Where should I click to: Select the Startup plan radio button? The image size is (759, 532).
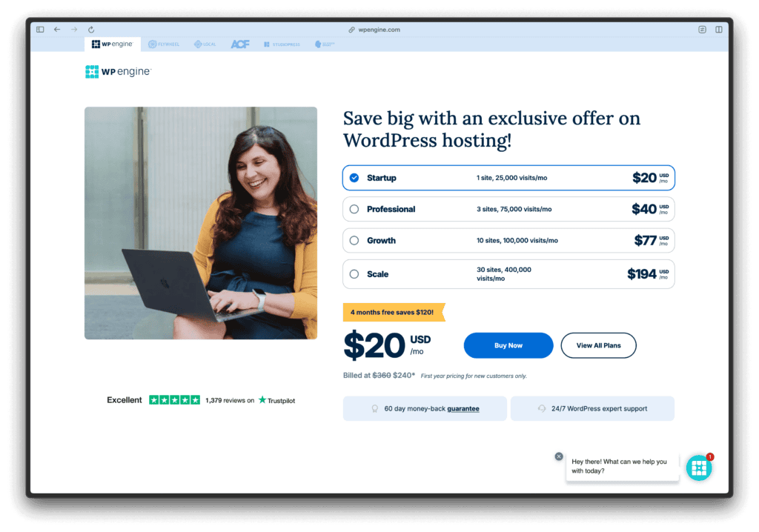(x=354, y=178)
